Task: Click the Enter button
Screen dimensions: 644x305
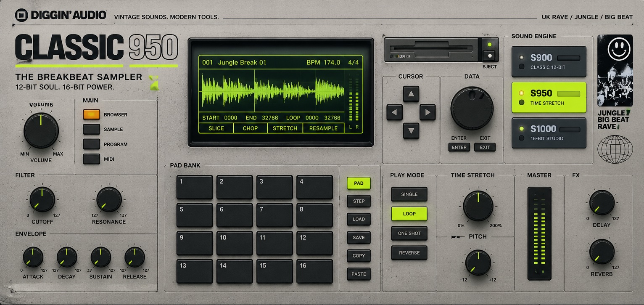Action: click(459, 147)
